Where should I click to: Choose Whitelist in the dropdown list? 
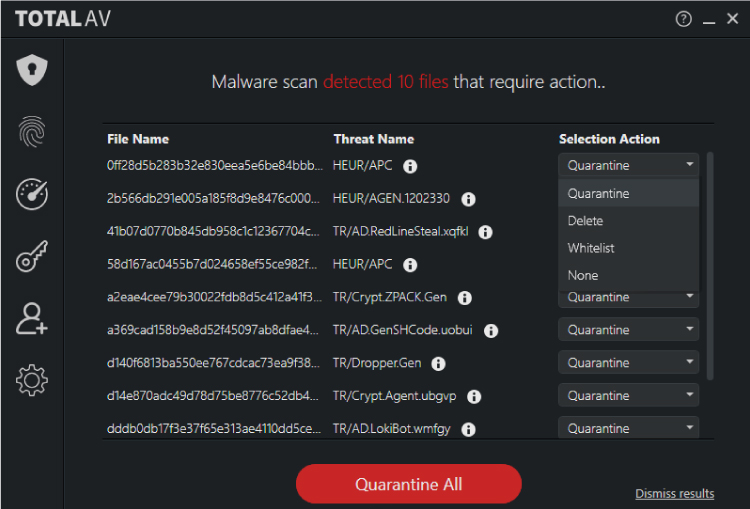click(x=591, y=248)
